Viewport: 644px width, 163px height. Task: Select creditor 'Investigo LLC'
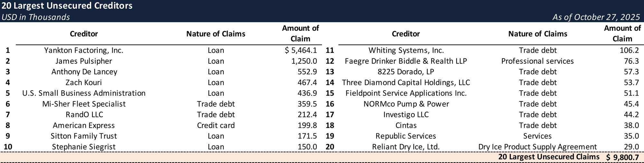(x=406, y=115)
